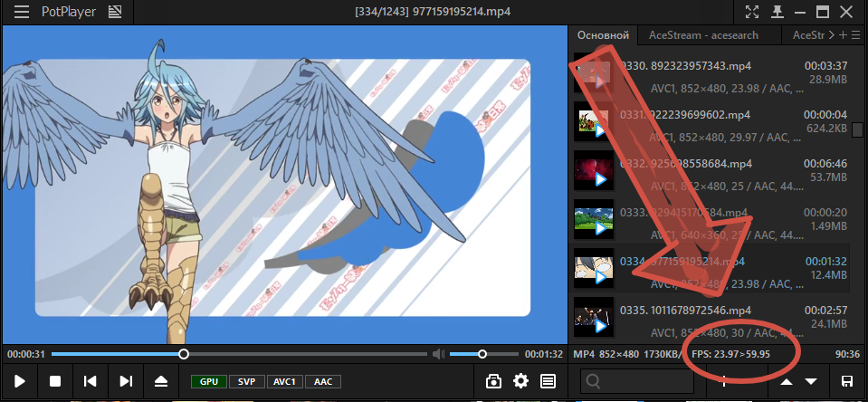The width and height of the screenshot is (868, 402).
Task: Toggle the playlist panel icon
Action: 548,381
